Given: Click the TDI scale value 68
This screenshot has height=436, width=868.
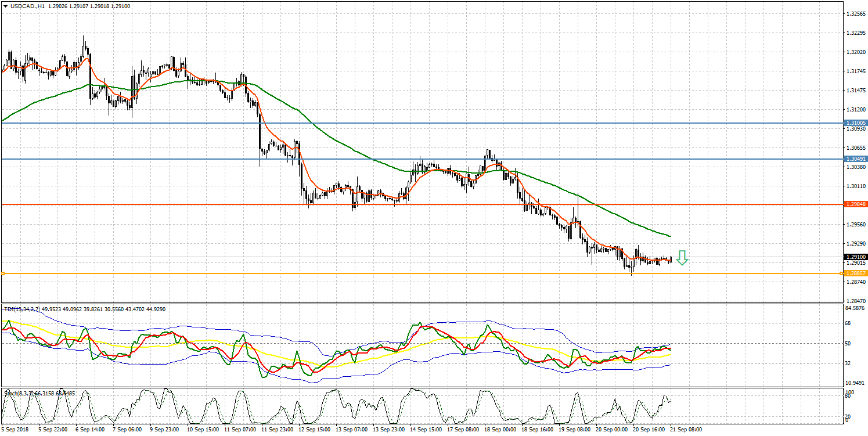Looking at the screenshot, I should 848,323.
